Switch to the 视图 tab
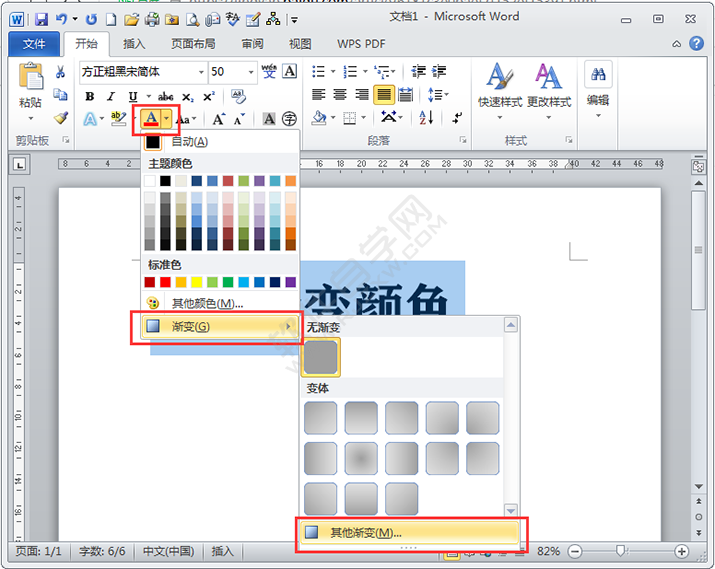Image resolution: width=715 pixels, height=569 pixels. [x=300, y=44]
